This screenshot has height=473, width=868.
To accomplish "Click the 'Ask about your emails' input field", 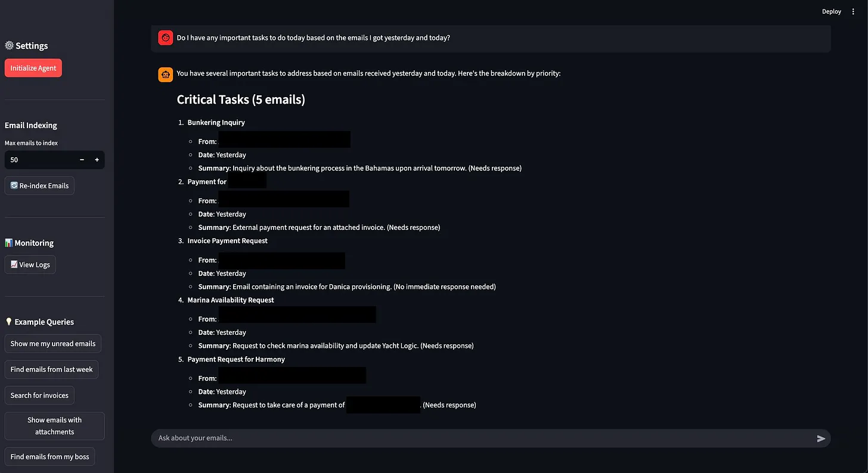I will click(417, 438).
